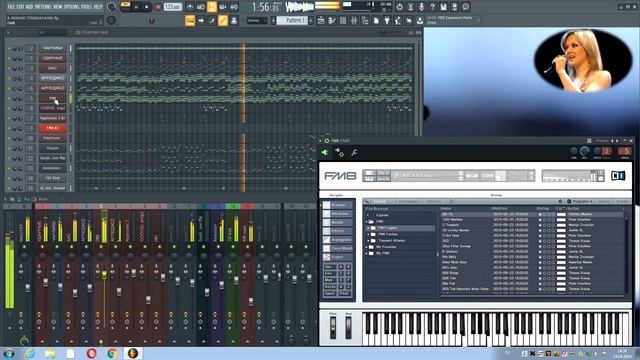Open pattern options arrow right of Pattern 1

click(x=311, y=20)
